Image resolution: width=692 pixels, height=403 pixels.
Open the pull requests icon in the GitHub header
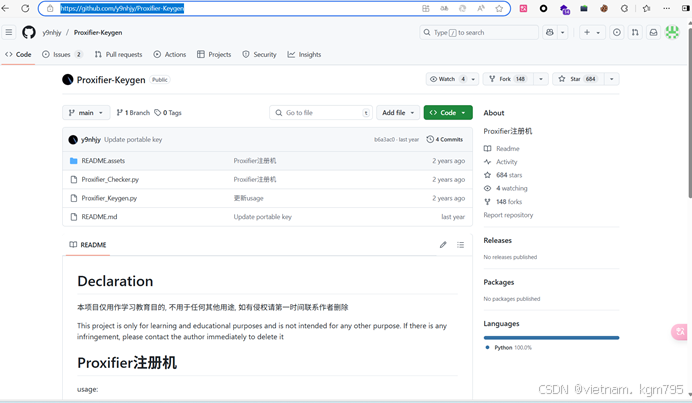pos(635,32)
